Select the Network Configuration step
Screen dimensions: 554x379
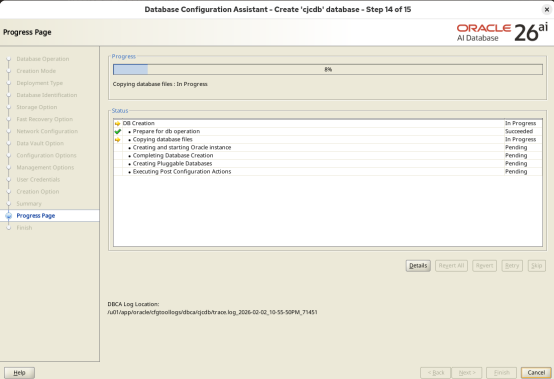(47, 131)
